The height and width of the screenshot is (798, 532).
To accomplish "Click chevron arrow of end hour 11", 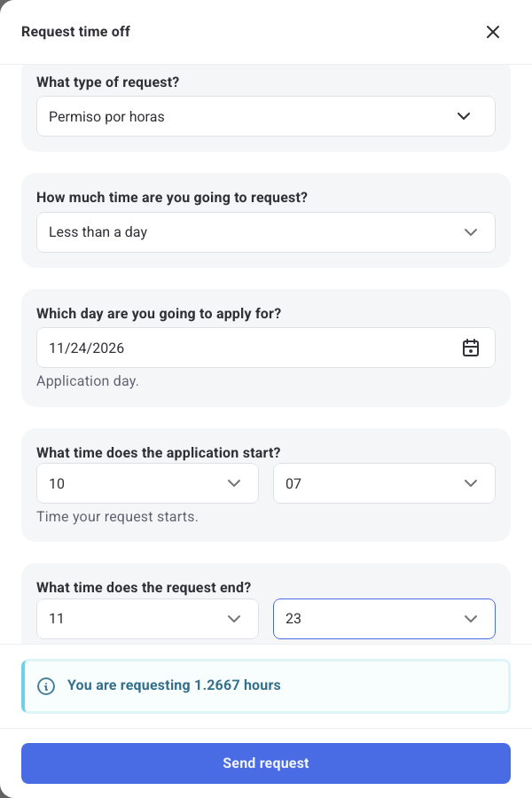I will coord(234,619).
